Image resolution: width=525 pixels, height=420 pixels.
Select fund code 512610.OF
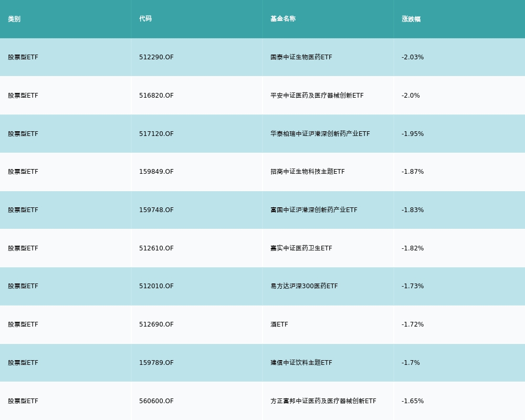pyautogui.click(x=156, y=248)
